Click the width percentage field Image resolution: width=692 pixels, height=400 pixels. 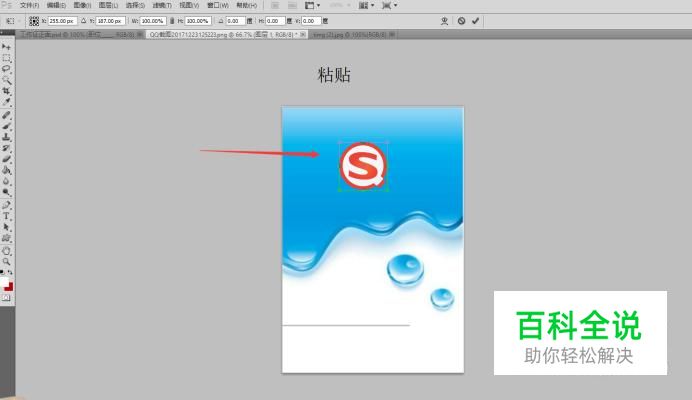(x=153, y=21)
